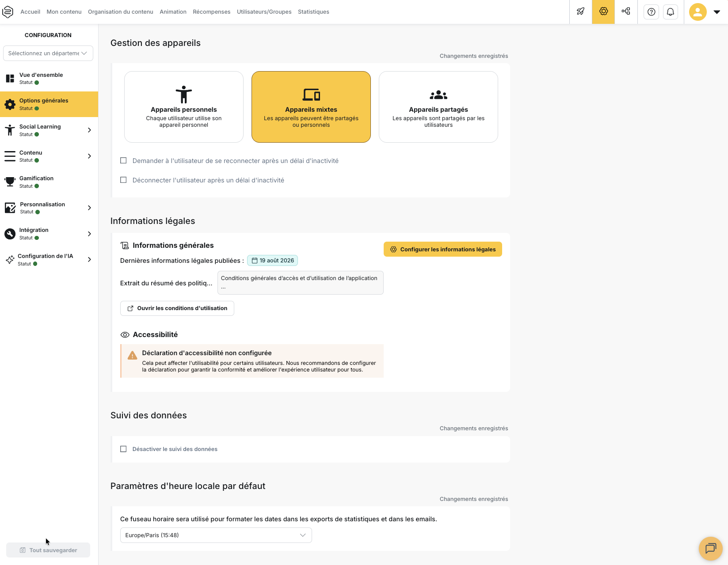Expand the Personnalisation chevron
Screen dimensions: 728x565
pyautogui.click(x=89, y=208)
